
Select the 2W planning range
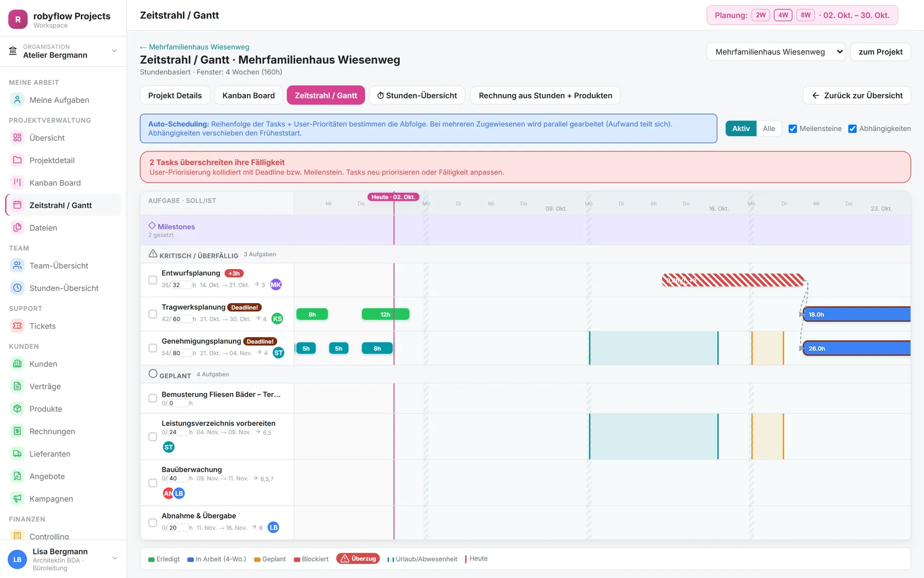[760, 15]
